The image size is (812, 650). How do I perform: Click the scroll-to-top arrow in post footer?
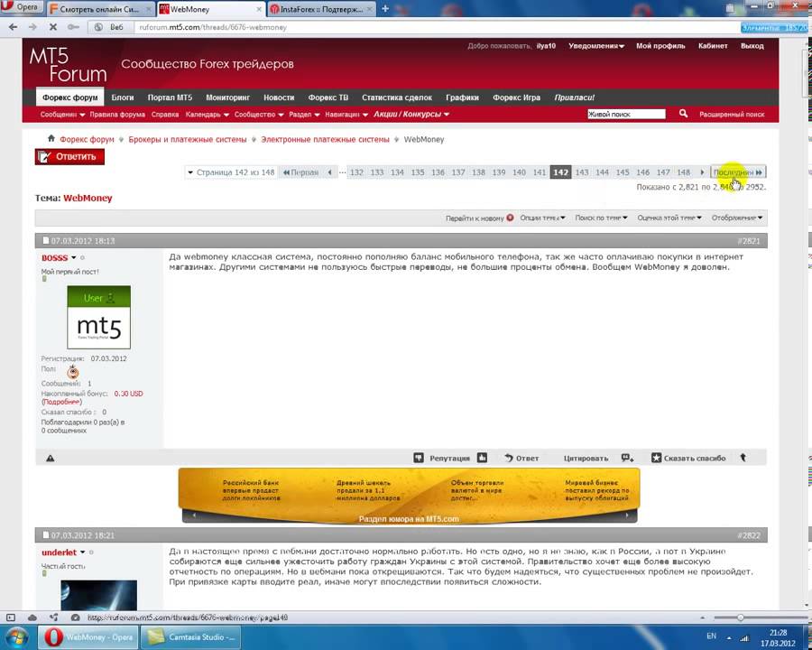(743, 458)
